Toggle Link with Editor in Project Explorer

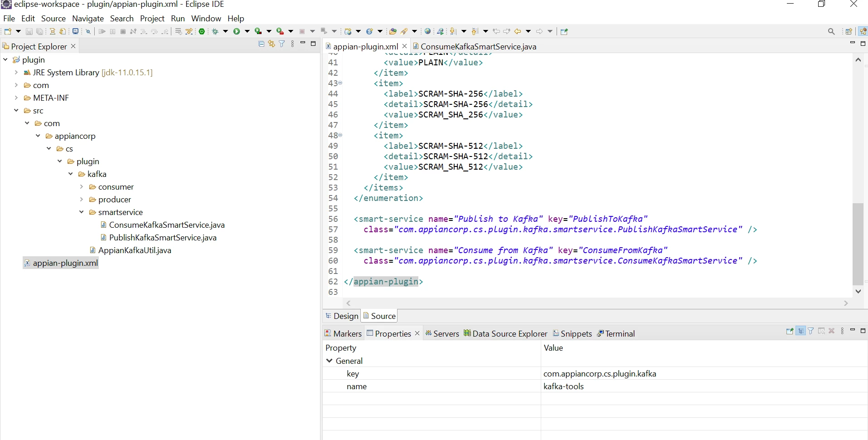[272, 44]
